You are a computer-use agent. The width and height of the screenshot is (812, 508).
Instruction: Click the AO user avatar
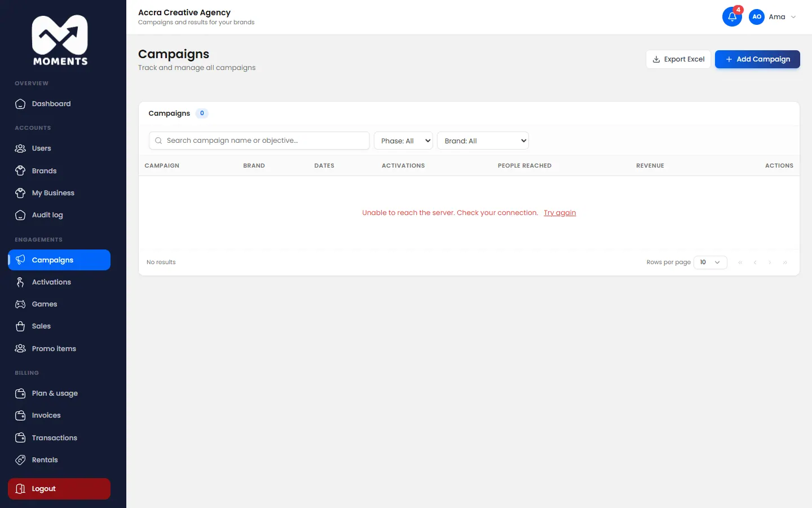coord(757,17)
